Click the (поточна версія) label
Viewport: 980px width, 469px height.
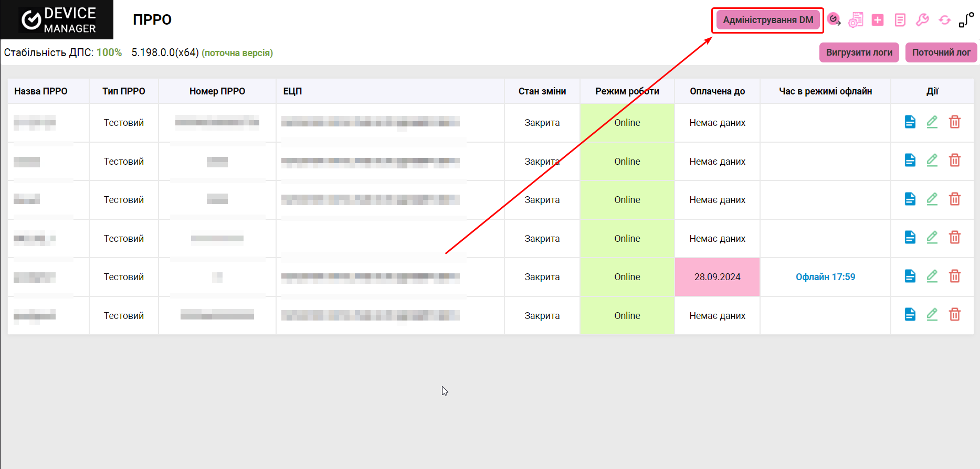click(x=237, y=53)
